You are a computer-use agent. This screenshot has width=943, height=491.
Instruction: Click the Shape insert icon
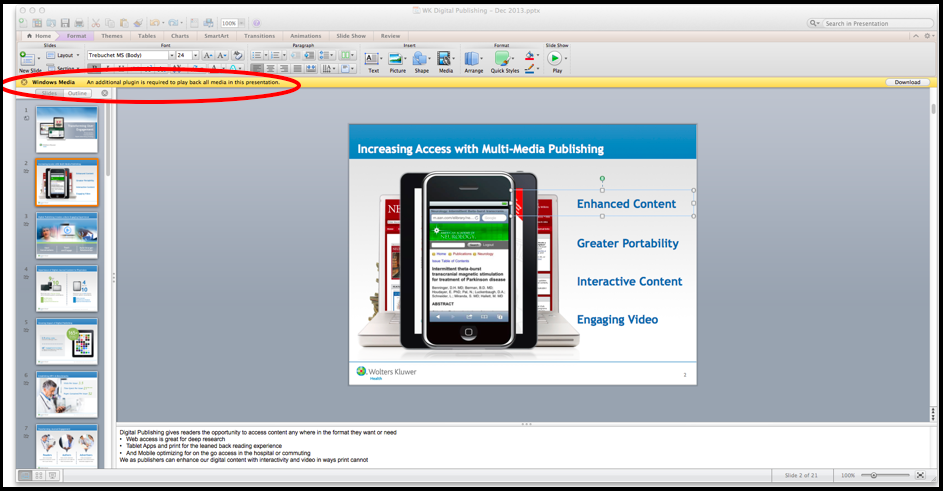[421, 59]
